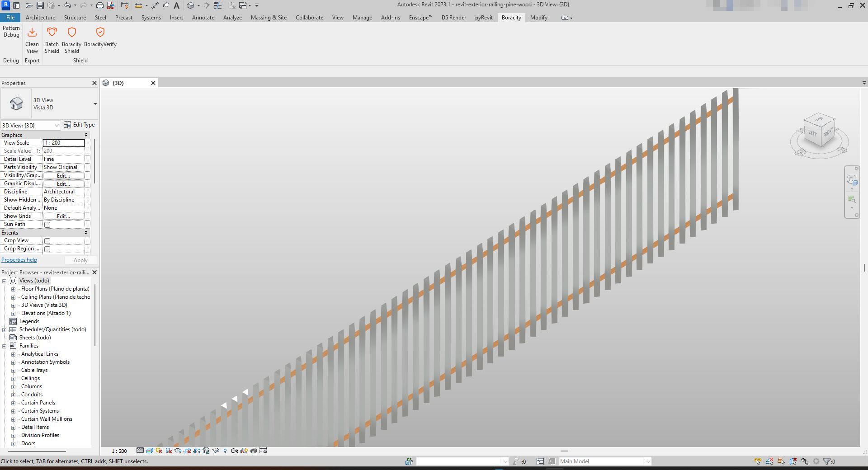Click the Open file icon in quick access toolbar
This screenshot has height=470, width=868.
29,5
